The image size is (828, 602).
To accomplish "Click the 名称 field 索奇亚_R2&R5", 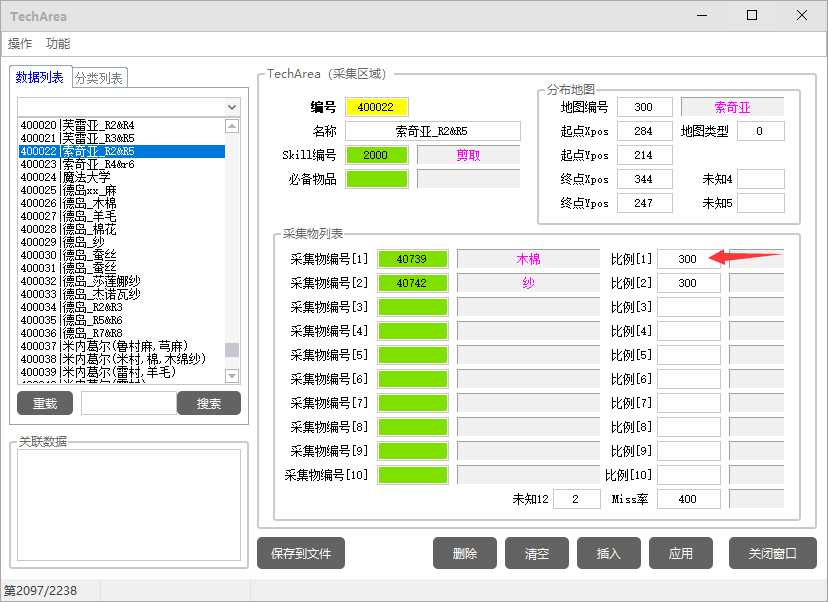I will (432, 131).
